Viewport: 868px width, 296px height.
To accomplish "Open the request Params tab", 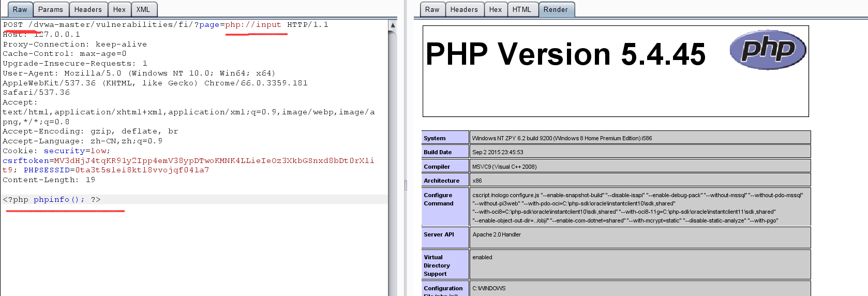I will (51, 9).
